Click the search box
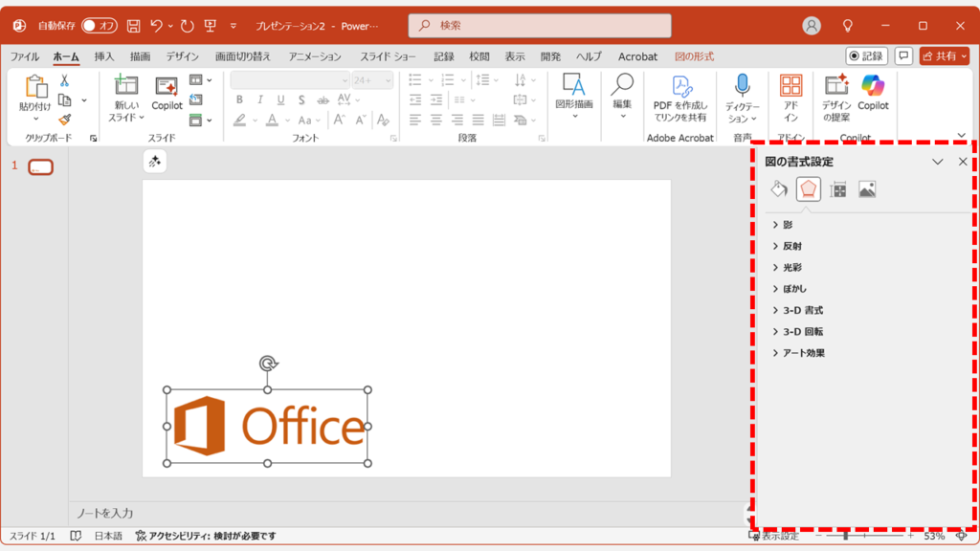 [x=540, y=26]
